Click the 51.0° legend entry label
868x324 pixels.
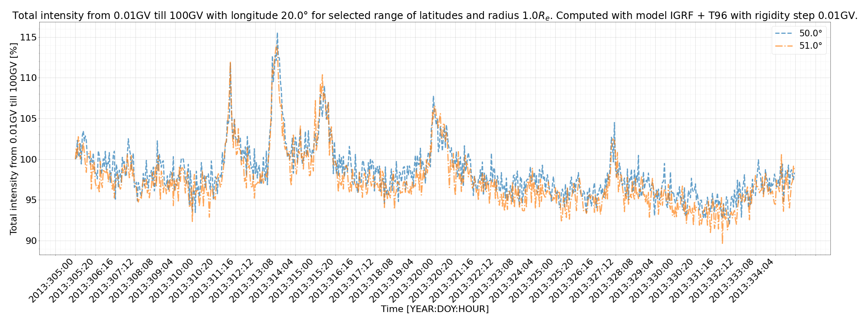(x=810, y=46)
